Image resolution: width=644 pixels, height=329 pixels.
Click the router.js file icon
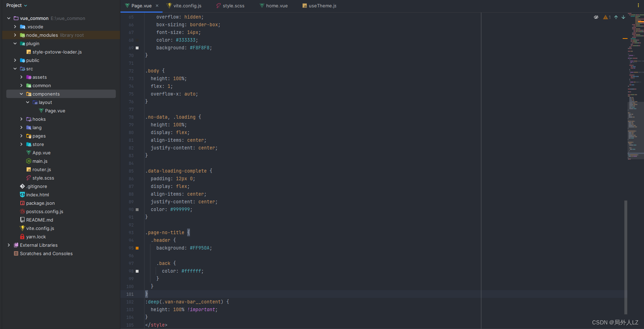(29, 169)
